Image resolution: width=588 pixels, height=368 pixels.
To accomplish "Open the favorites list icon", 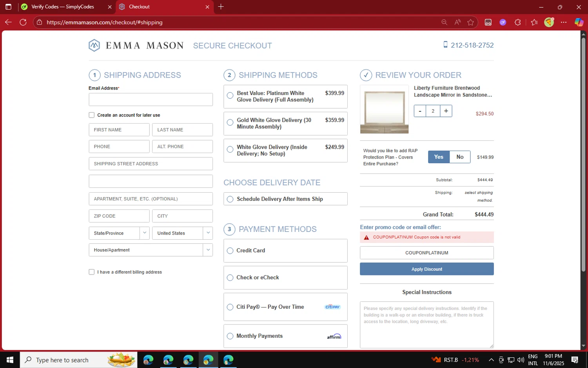I will (534, 22).
